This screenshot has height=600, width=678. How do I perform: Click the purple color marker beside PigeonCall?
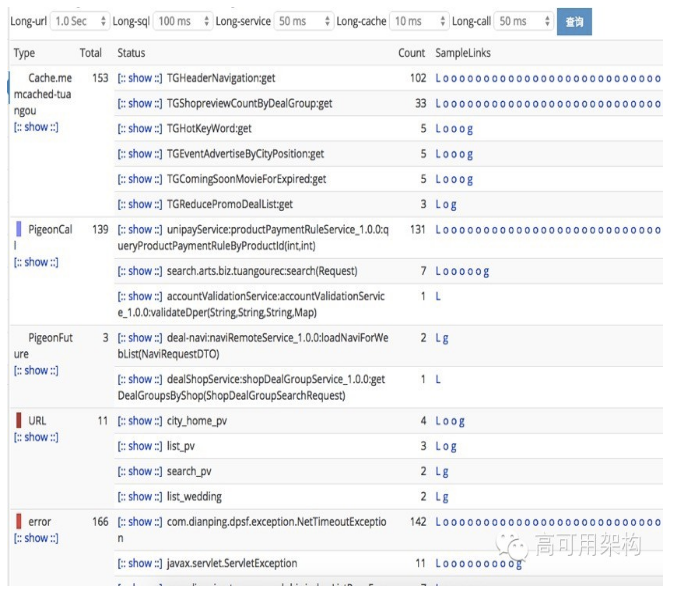coord(19,229)
